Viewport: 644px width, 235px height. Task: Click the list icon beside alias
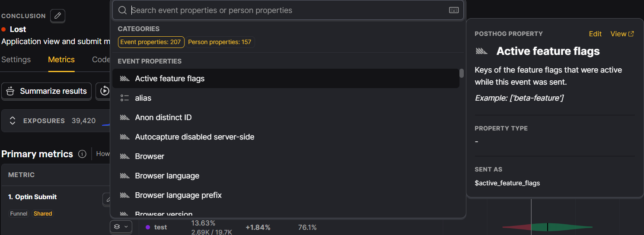click(x=124, y=98)
